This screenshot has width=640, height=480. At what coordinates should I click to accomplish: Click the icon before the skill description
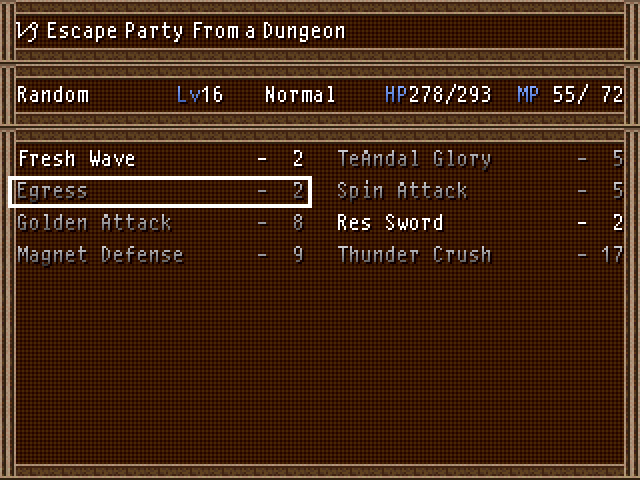27,31
